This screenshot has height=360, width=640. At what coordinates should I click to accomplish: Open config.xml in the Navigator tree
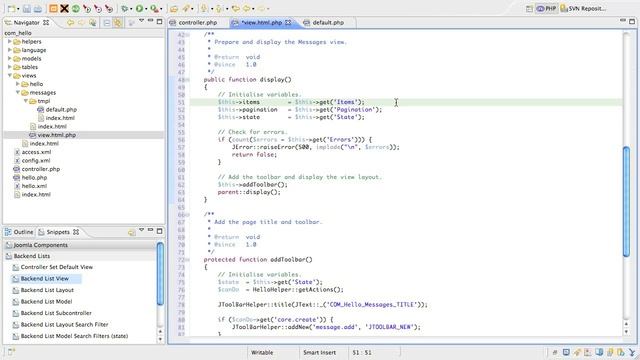[x=36, y=160]
